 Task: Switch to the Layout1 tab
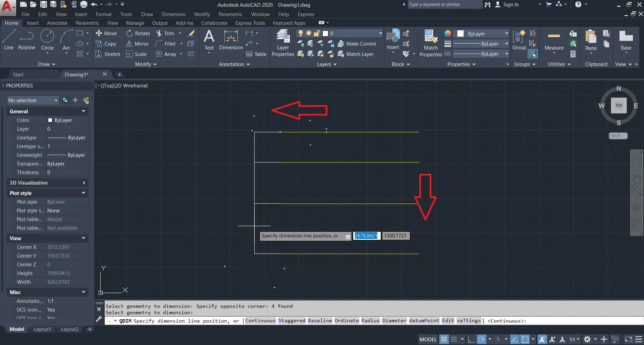42,329
